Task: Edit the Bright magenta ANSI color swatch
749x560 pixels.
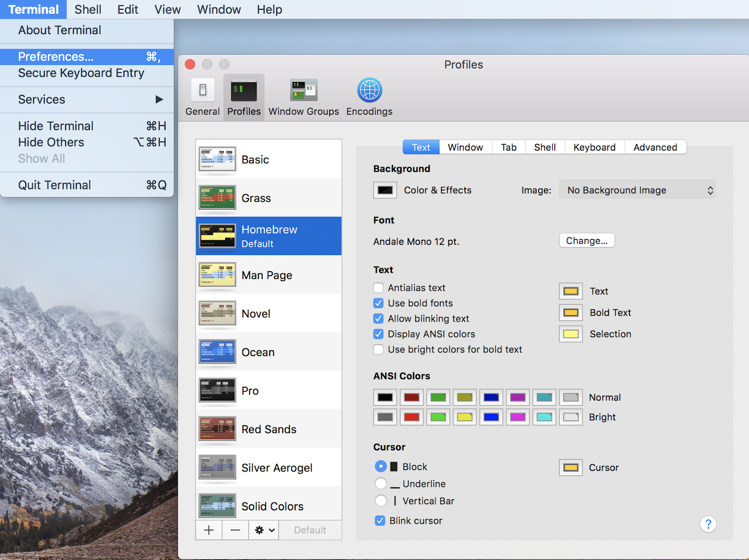Action: tap(518, 417)
